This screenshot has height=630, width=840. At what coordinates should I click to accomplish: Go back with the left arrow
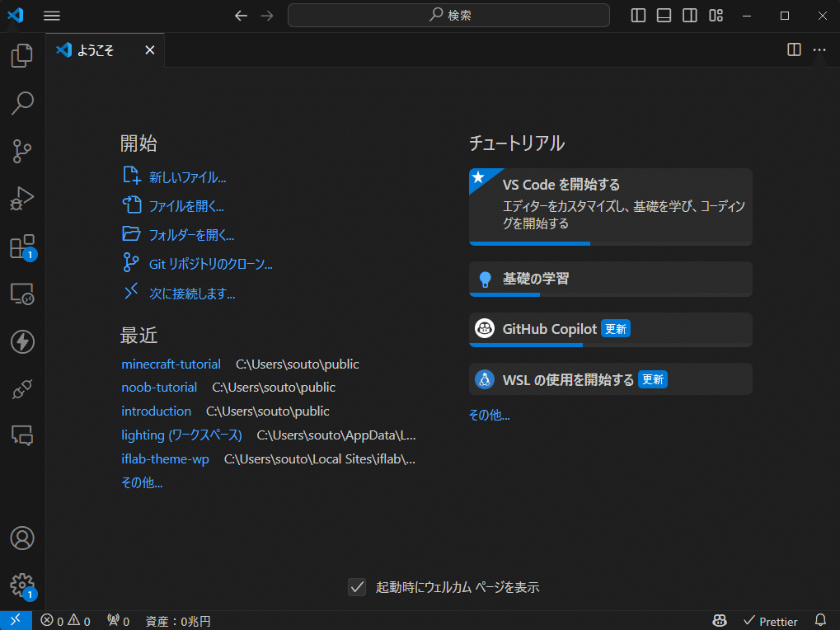[x=241, y=16]
